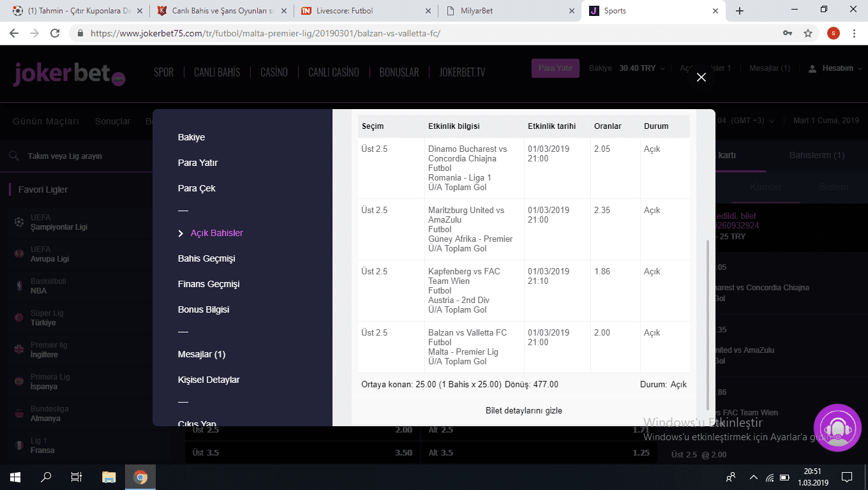Open Bahis Geçmişi in the account menu
The image size is (868, 490).
[x=207, y=258]
